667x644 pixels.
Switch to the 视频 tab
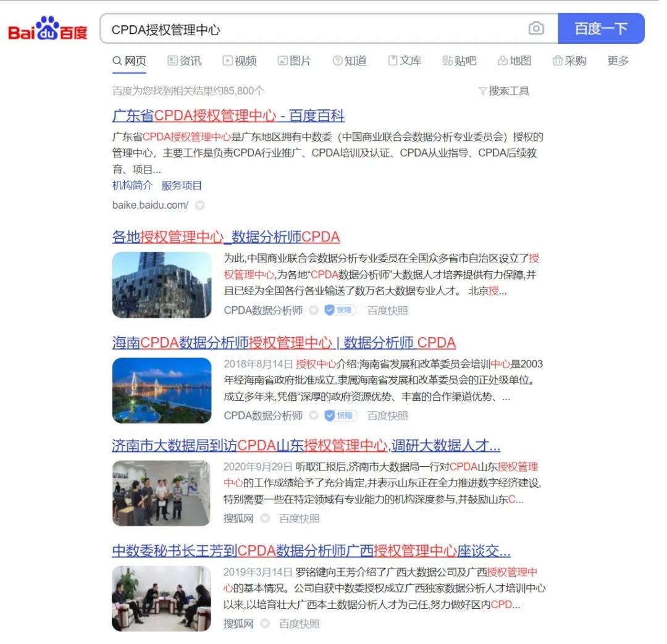pos(240,61)
